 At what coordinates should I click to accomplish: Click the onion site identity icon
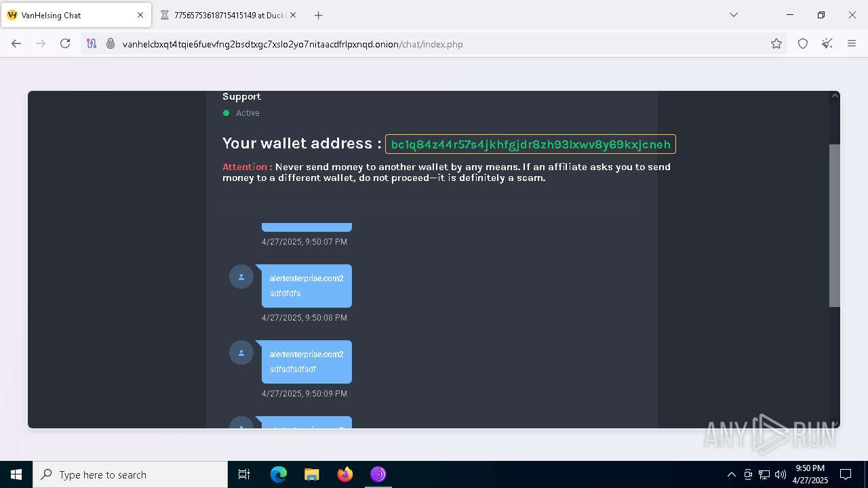coord(111,43)
